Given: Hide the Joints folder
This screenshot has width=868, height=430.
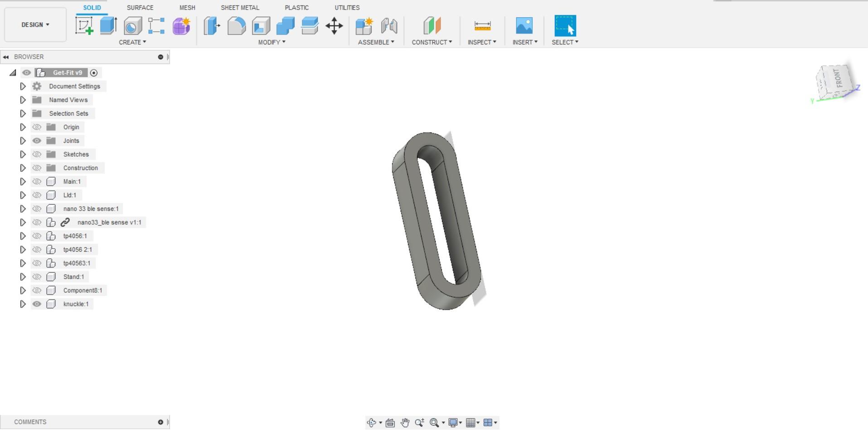Looking at the screenshot, I should tap(37, 141).
